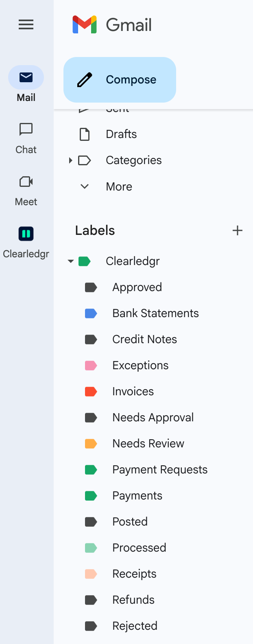
Task: Open Google Chat from the sidebar
Action: [26, 129]
